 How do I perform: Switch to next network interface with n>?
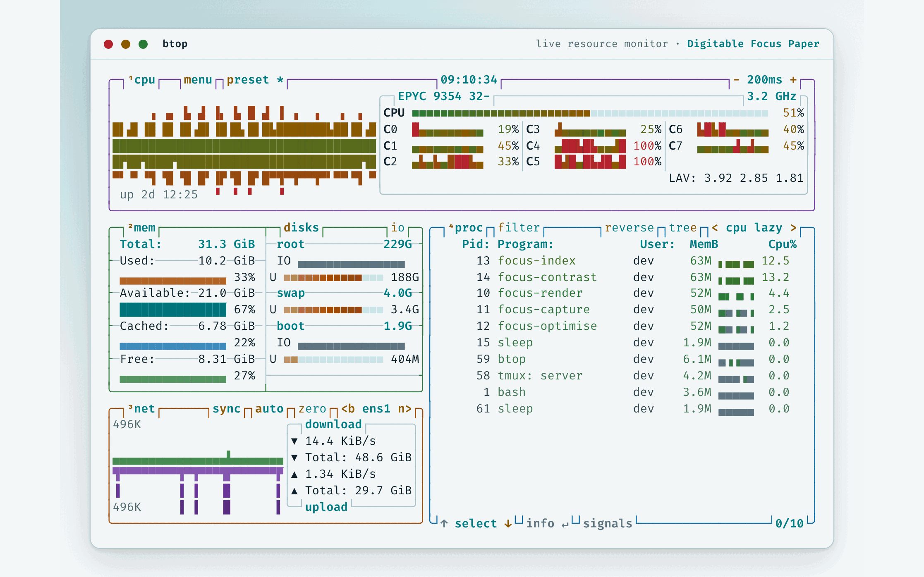(405, 409)
